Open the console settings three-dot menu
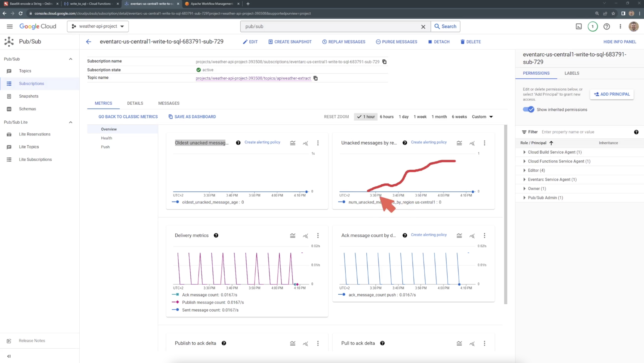Image resolution: width=644 pixels, height=363 pixels. point(620,26)
